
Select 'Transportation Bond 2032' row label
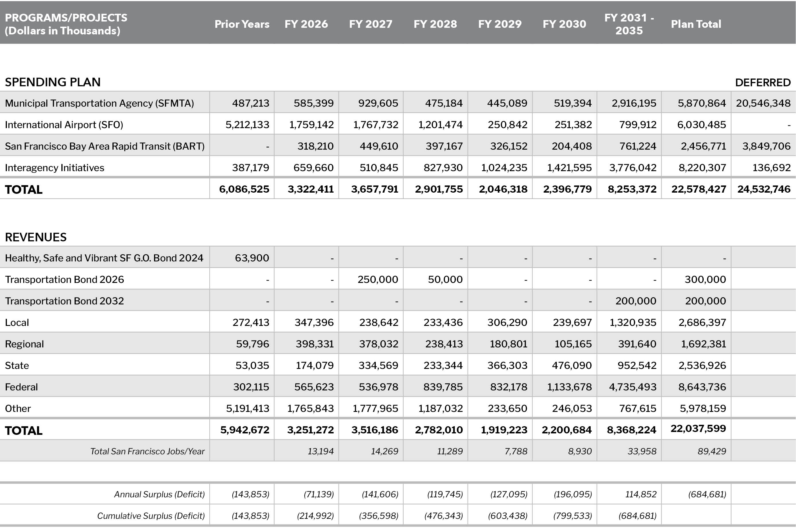(65, 301)
